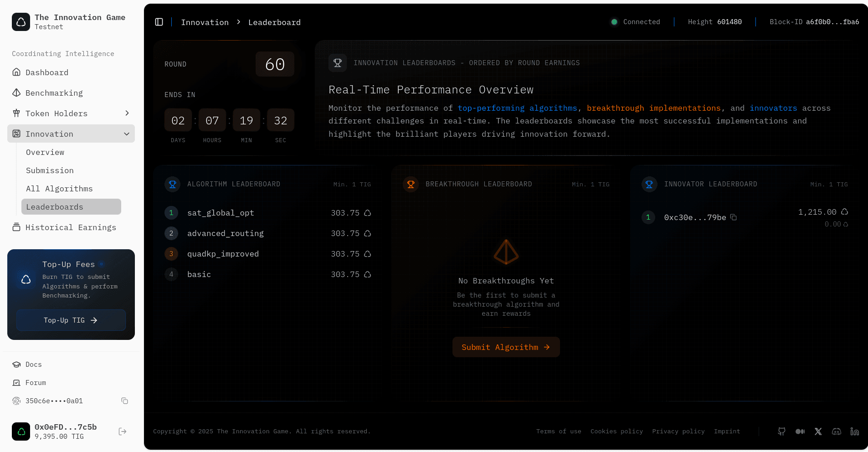Open the Discord icon in the footer

tap(837, 431)
